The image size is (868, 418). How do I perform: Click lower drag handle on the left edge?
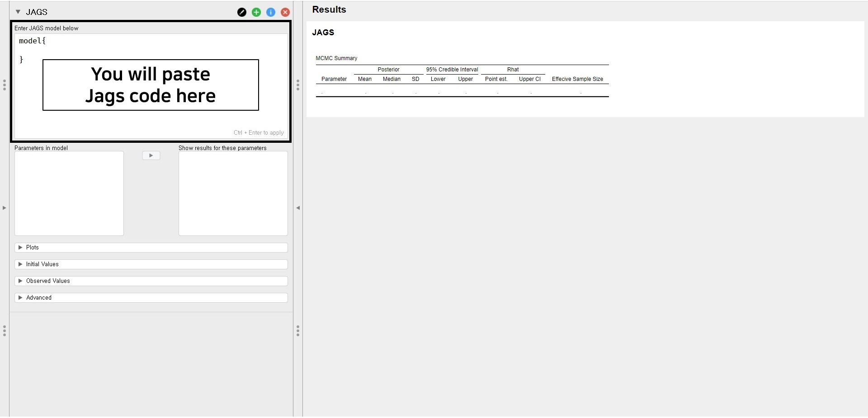(5, 331)
